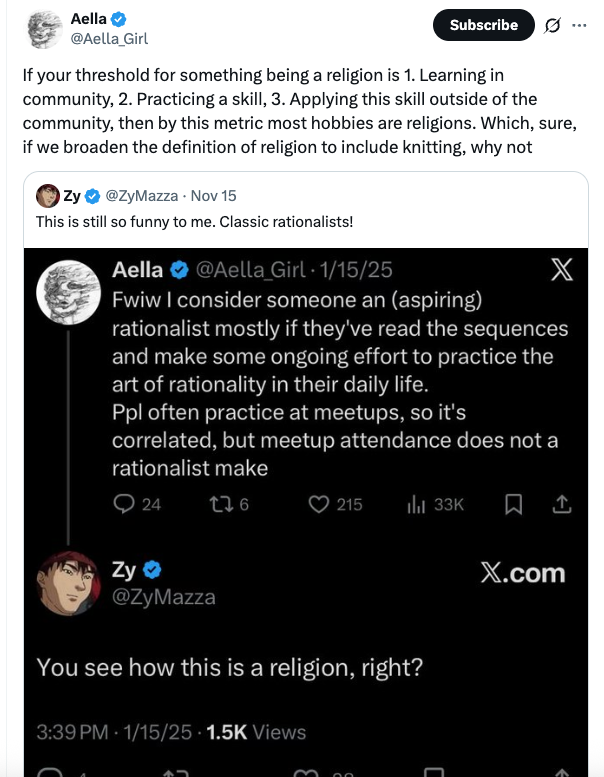
Task: Click the X logo in screenshot corner
Action: [562, 269]
